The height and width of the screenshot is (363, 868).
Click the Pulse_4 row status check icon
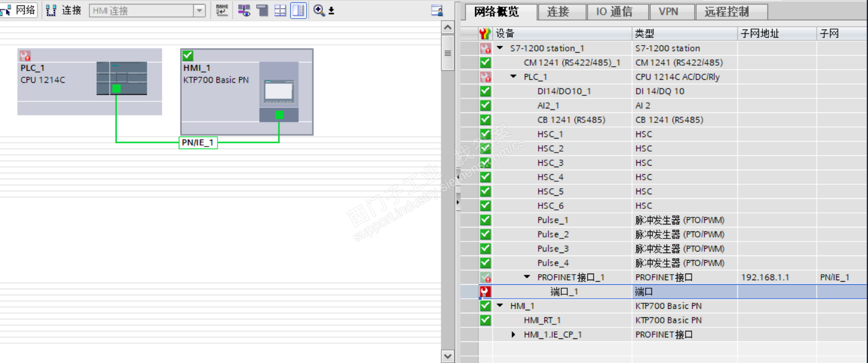point(485,263)
